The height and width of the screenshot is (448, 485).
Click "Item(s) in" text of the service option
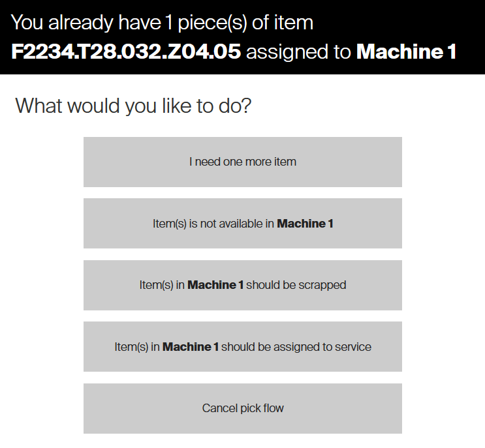click(137, 347)
